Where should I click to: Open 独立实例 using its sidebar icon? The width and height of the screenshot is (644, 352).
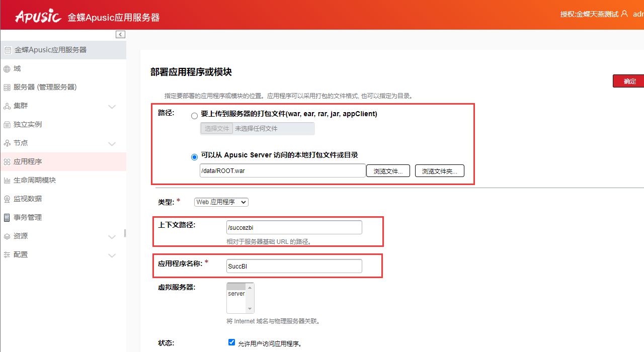(7, 124)
